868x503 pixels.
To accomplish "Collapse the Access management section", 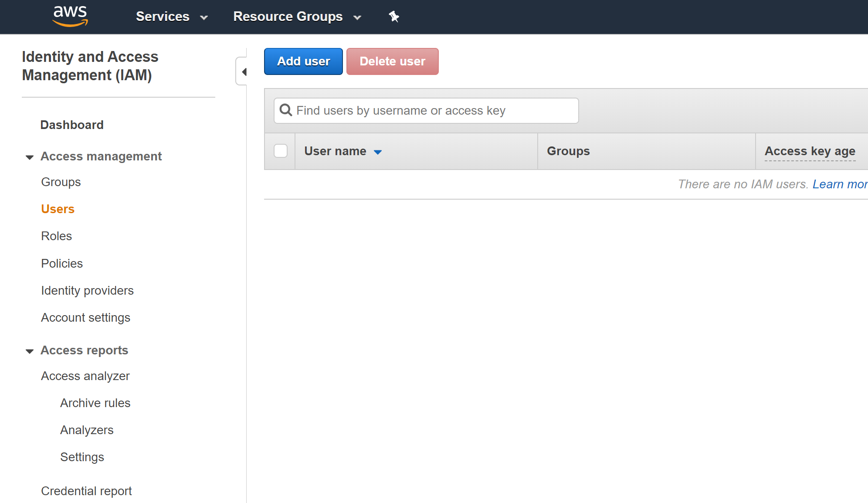I will click(x=30, y=157).
